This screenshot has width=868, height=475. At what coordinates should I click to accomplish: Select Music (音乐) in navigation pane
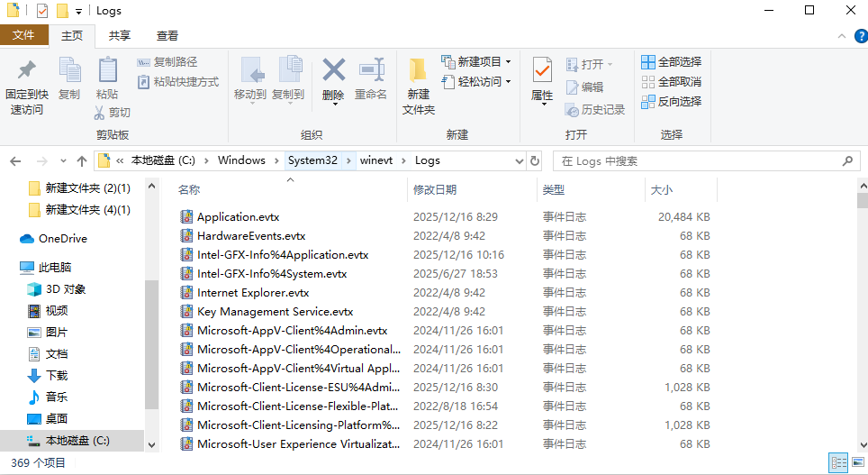pos(48,397)
